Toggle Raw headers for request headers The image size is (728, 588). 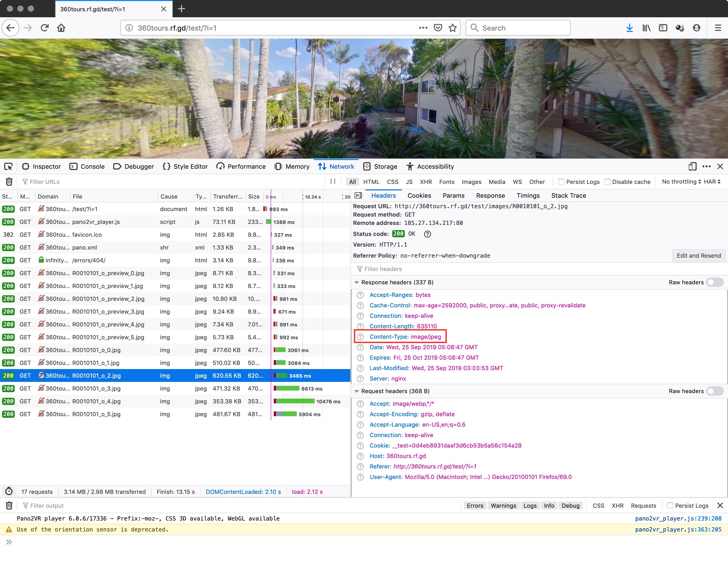tap(715, 391)
